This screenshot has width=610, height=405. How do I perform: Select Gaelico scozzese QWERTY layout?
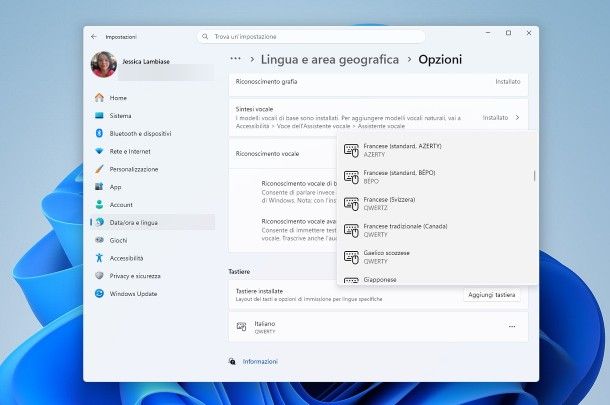[x=438, y=257]
